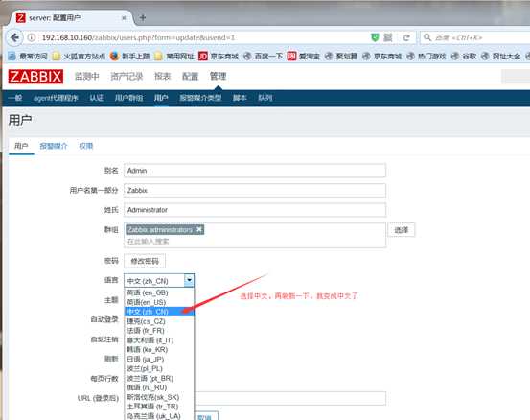Open the 火狐官方站点 bookmark folder
Image resolution: width=530 pixels, height=420 pixels.
[x=80, y=57]
